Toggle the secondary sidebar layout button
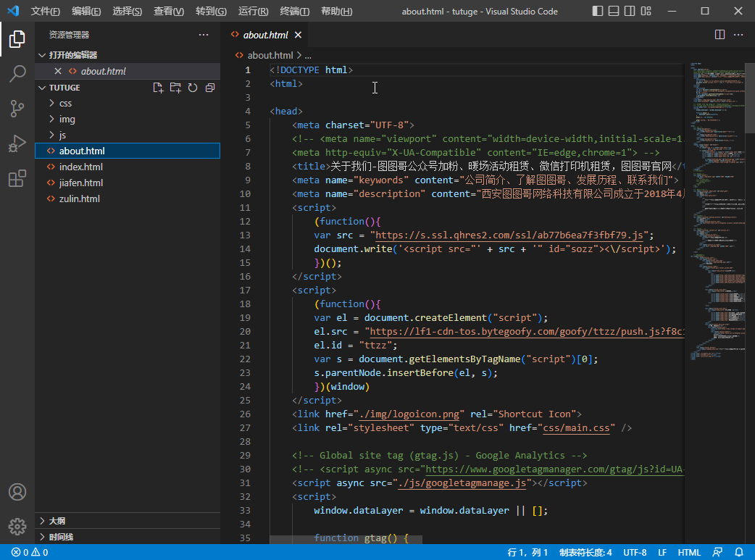 [630, 11]
